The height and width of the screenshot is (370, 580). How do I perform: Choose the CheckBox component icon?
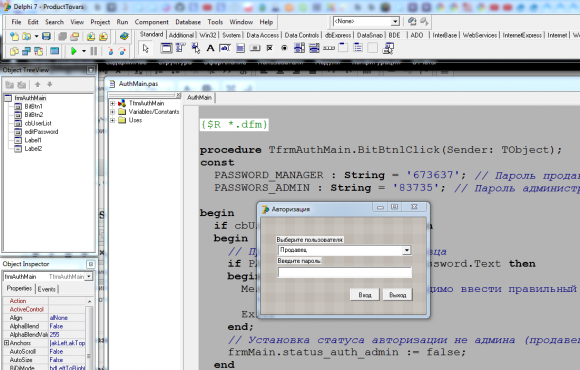tap(270, 48)
